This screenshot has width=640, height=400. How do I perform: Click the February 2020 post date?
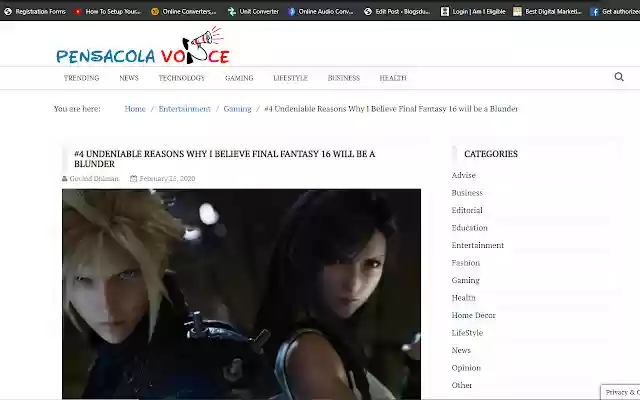tap(167, 178)
